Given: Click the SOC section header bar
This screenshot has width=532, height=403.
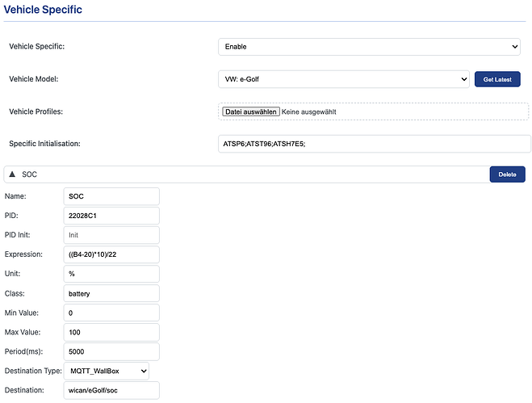Looking at the screenshot, I should point(242,174).
